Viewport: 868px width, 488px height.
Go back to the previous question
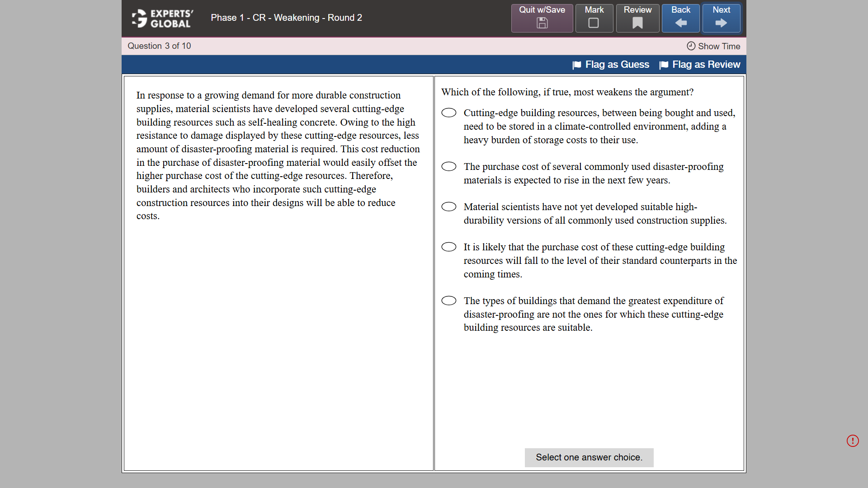680,18
